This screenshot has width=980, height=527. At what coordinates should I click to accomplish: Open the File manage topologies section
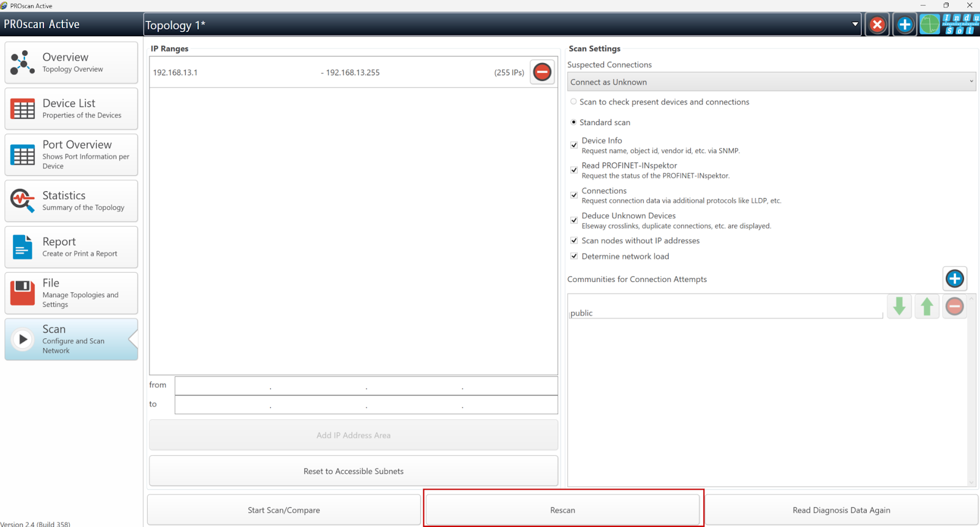coord(71,293)
